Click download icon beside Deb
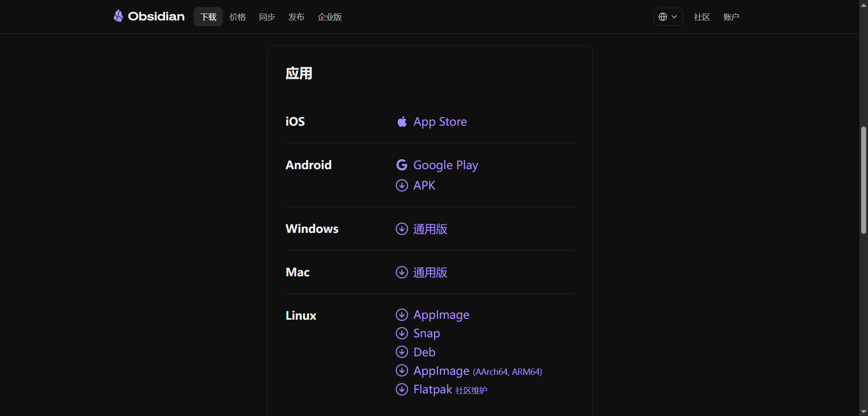868x416 pixels. click(x=401, y=352)
